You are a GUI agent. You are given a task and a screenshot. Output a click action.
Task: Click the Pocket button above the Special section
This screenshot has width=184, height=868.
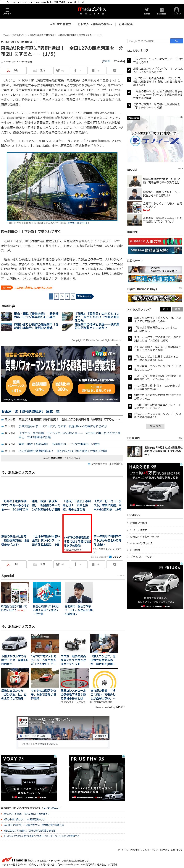point(114,564)
